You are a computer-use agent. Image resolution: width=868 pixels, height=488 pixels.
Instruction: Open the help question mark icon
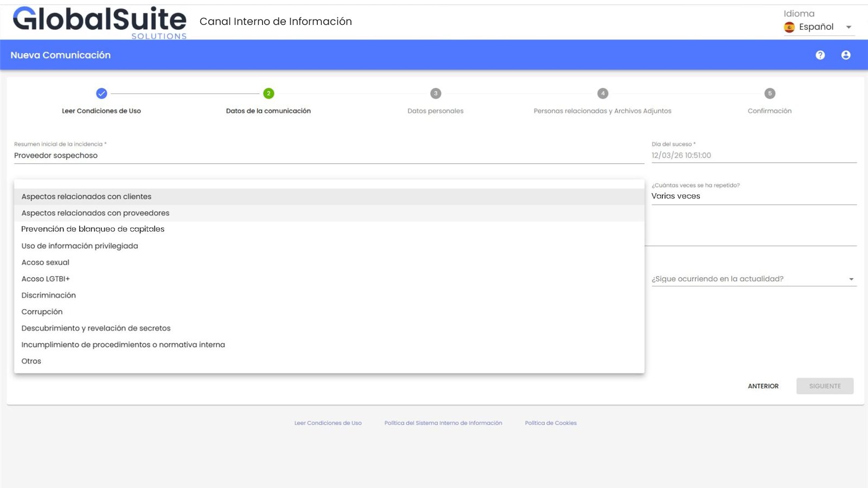point(820,55)
